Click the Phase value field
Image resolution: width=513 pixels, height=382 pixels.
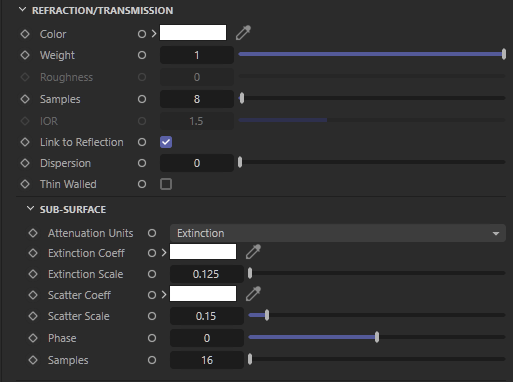click(x=207, y=338)
